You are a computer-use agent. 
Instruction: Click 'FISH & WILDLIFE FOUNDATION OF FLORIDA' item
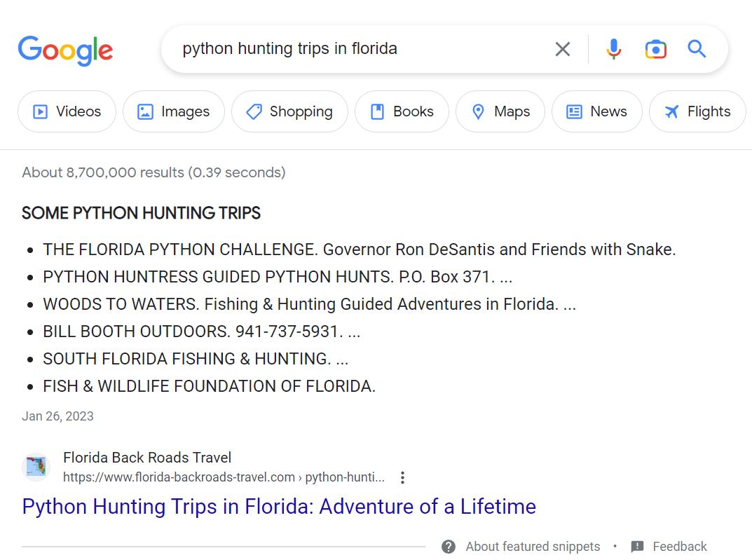pyautogui.click(x=209, y=386)
